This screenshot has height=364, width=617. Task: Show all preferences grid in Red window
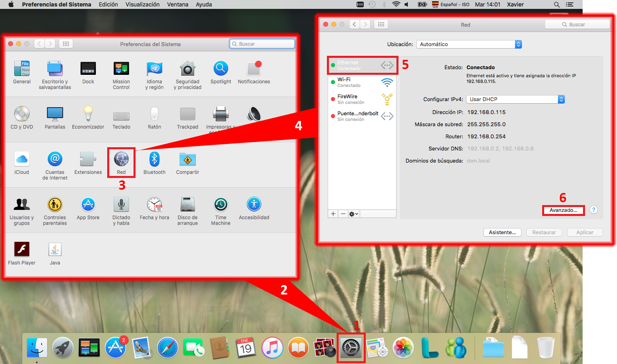[x=381, y=25]
